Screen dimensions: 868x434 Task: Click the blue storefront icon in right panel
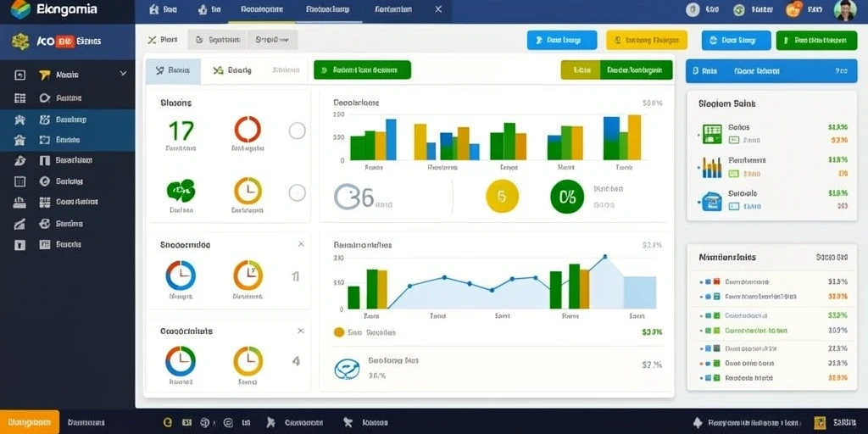click(712, 201)
